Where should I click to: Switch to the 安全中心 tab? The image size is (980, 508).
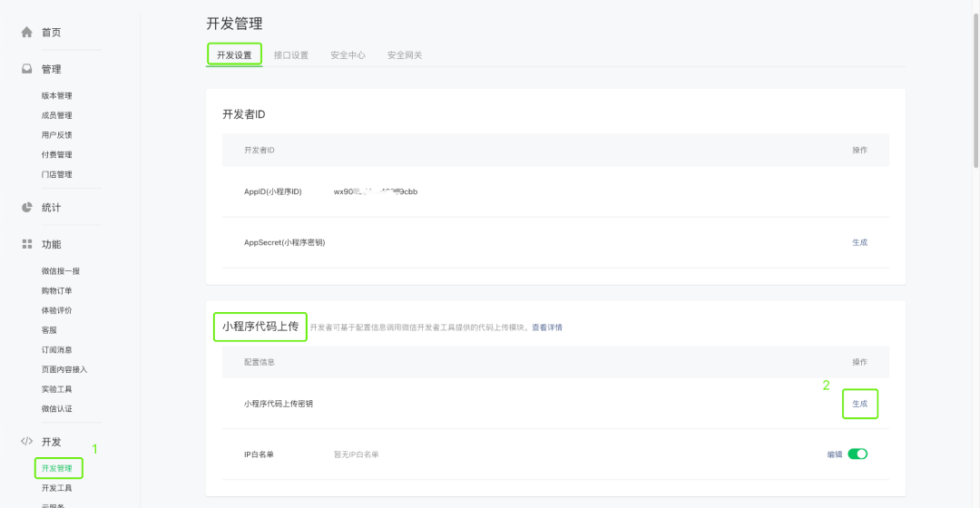(x=348, y=55)
